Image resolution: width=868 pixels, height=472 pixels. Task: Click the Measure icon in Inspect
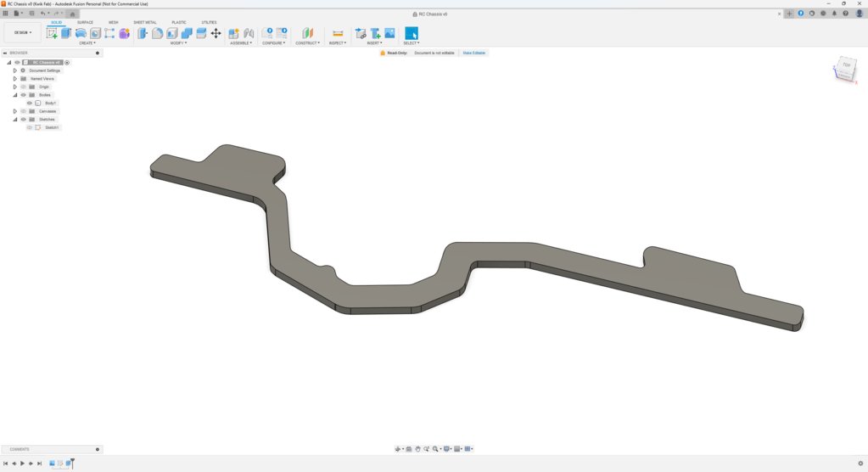coord(338,33)
